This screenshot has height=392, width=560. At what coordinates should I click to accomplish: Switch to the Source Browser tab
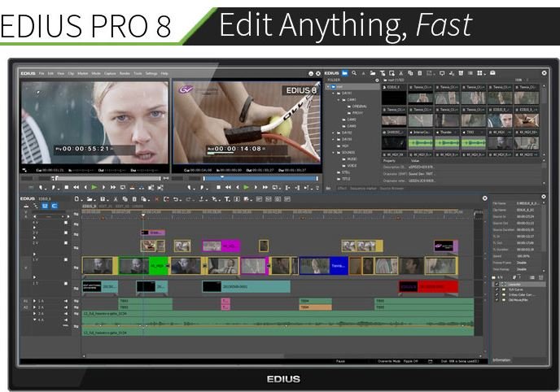[x=392, y=189]
